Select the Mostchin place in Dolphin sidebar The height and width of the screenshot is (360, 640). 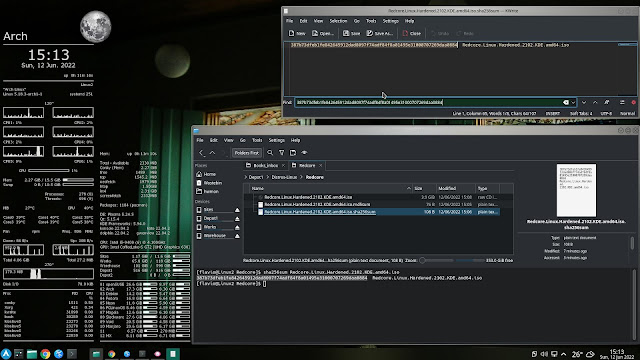coord(213,183)
